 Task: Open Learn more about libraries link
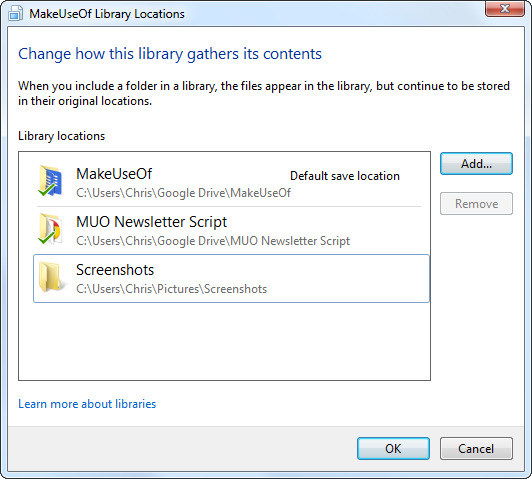click(87, 404)
